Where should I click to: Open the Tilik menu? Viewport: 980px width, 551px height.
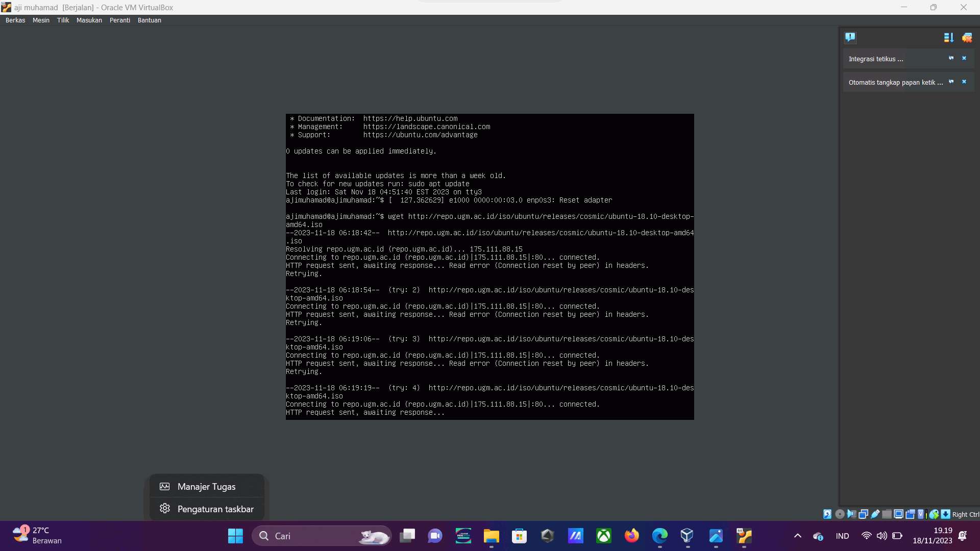(63, 20)
